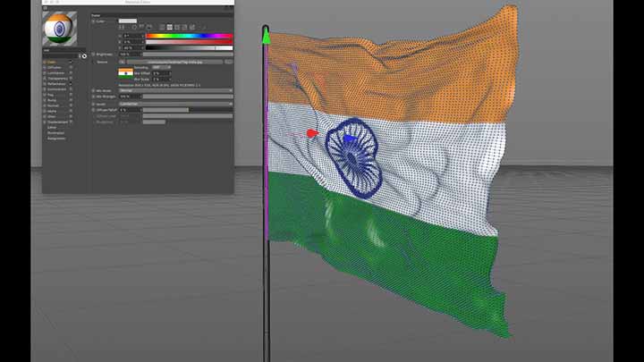Enable the Alpha channel checkbox
The image size is (644, 362).
tap(71, 111)
